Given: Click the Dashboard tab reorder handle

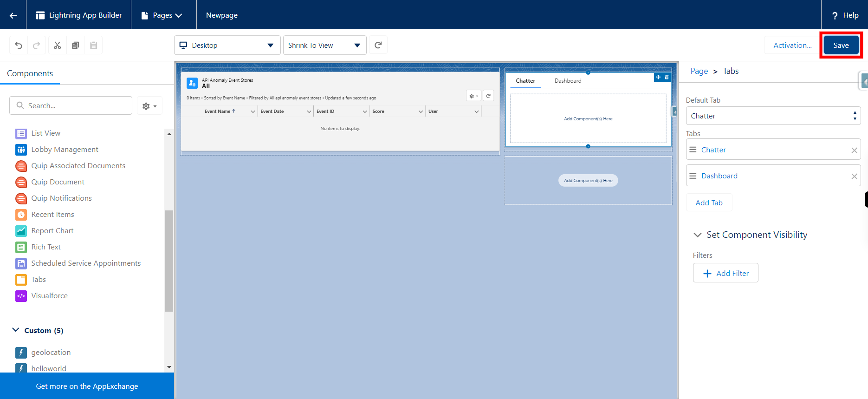Looking at the screenshot, I should coord(693,176).
